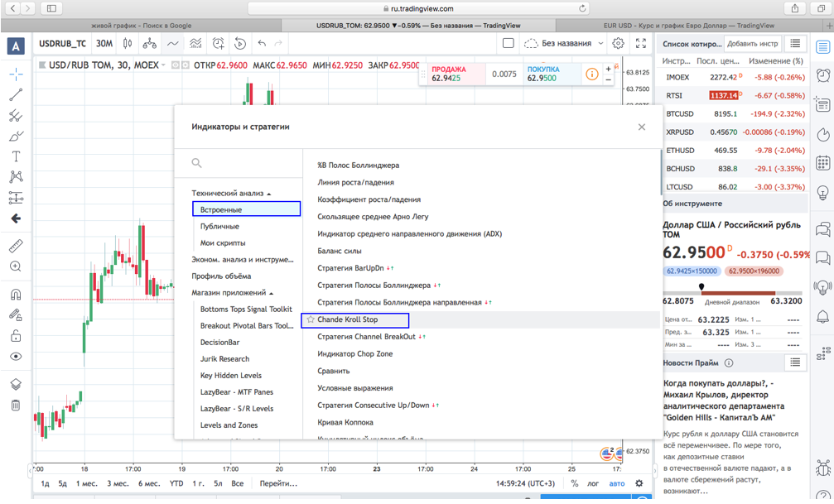The image size is (834, 504).
Task: Select the brush drawing tool
Action: point(16,136)
